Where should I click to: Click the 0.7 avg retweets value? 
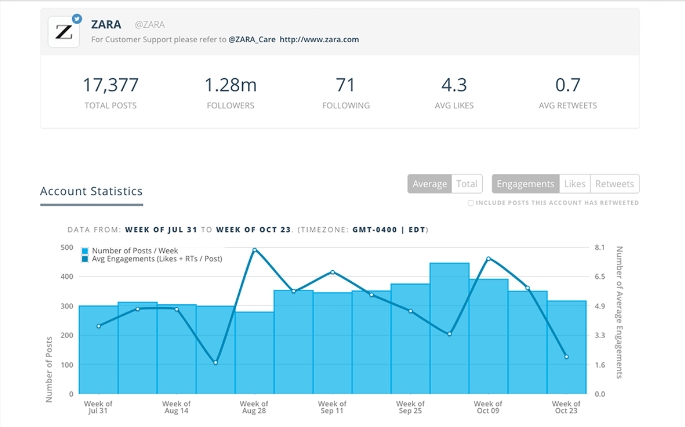pos(567,85)
